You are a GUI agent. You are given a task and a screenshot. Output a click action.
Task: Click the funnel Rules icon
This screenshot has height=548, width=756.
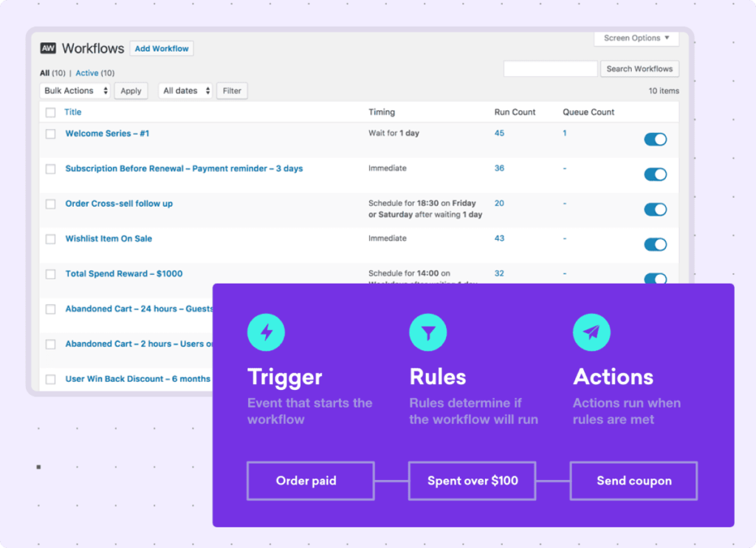428,332
